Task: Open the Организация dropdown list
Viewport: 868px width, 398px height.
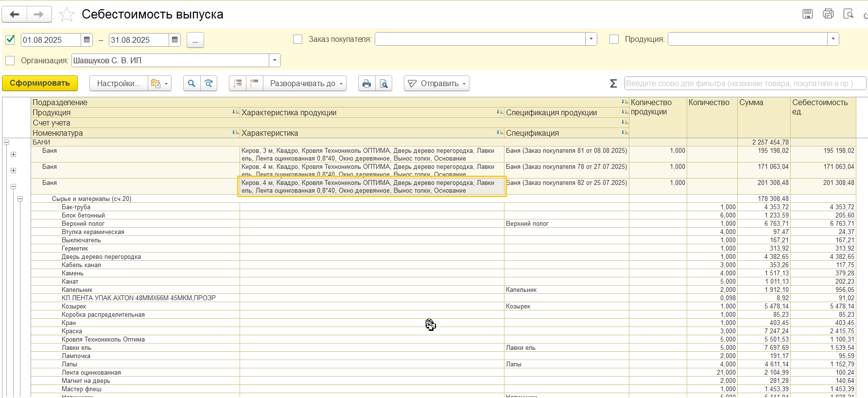Action: coord(275,60)
